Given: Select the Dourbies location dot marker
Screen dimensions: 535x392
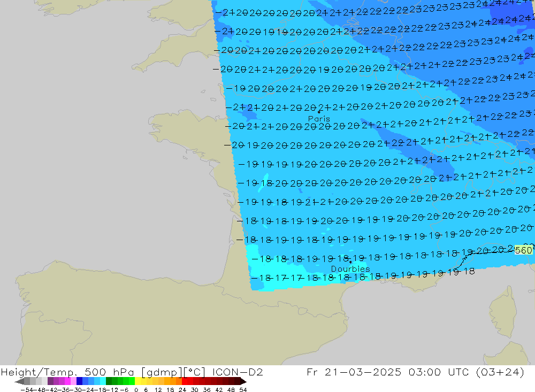Looking at the screenshot, I should pyautogui.click(x=350, y=262).
